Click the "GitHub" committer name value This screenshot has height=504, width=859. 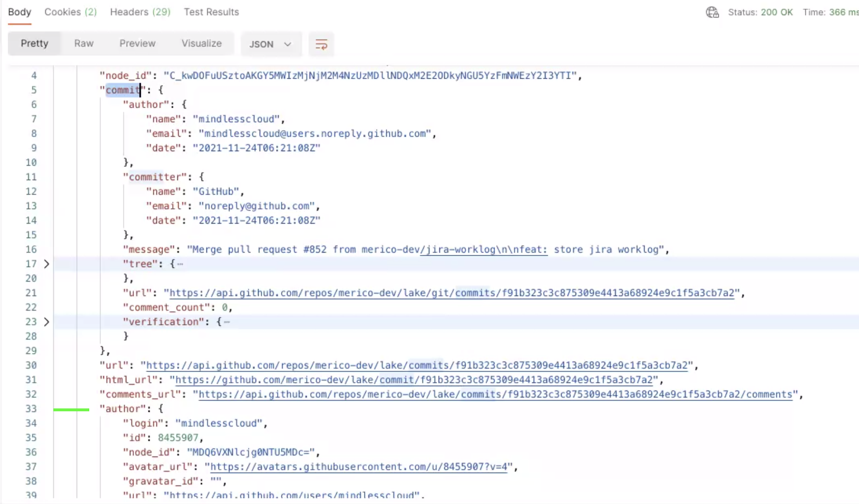click(216, 192)
